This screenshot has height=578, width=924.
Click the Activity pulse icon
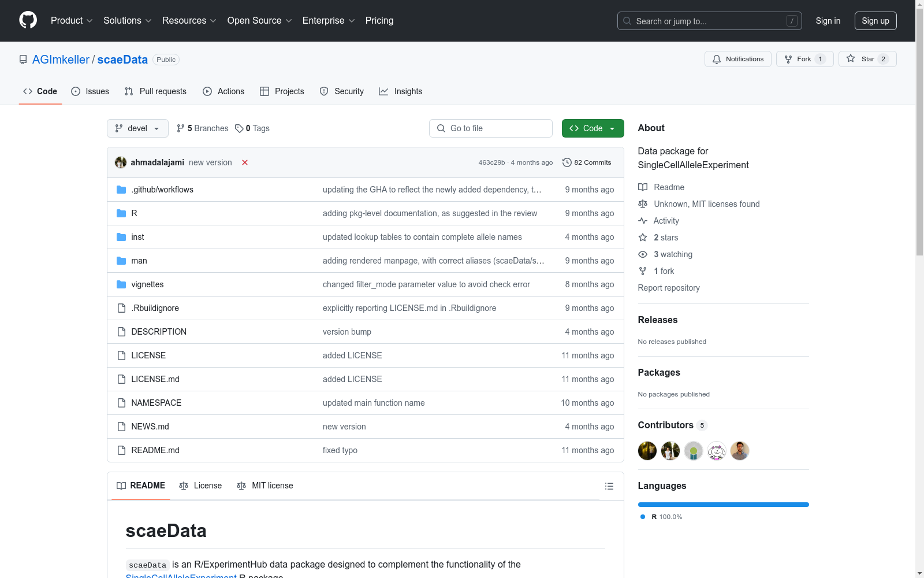(643, 221)
